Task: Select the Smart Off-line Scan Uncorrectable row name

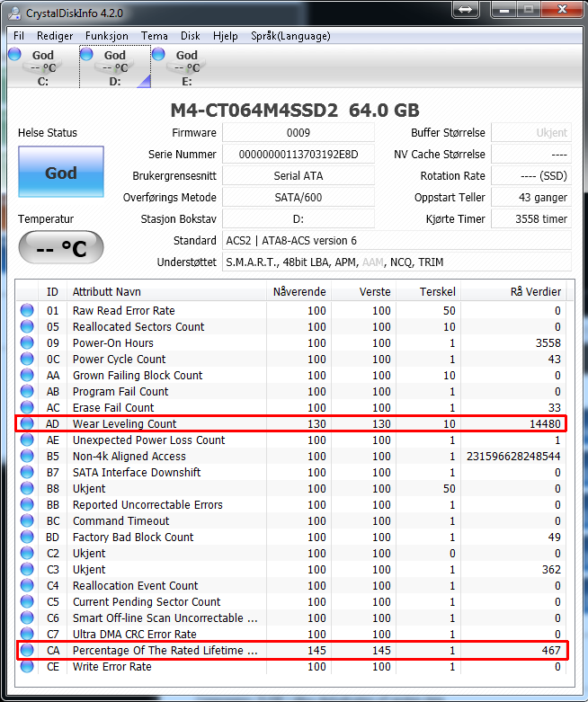Action: (165, 618)
